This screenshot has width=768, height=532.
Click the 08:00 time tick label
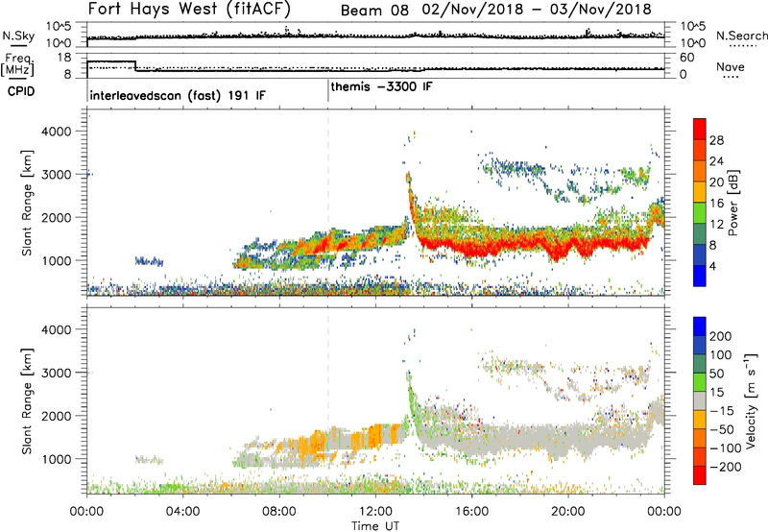click(279, 512)
